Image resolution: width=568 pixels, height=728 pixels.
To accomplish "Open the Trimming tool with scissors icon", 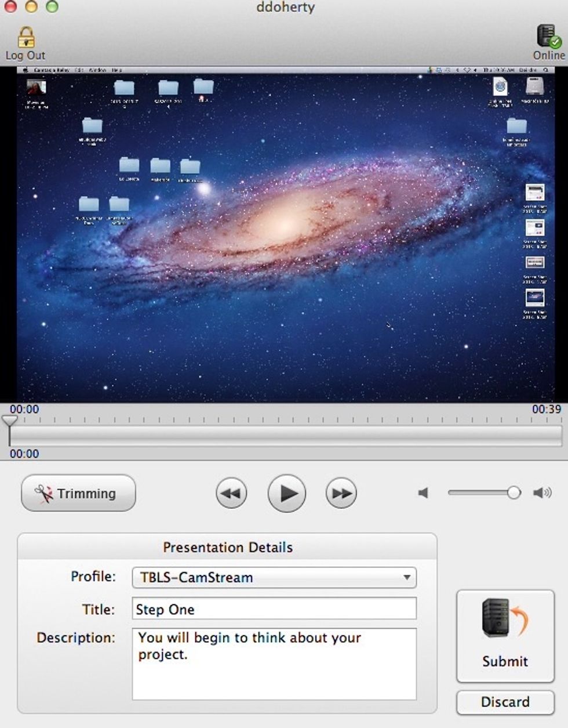I will (78, 494).
